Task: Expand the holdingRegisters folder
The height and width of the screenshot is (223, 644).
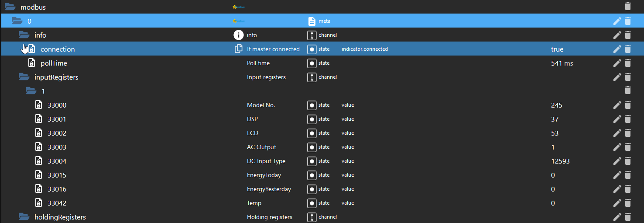Action: [x=24, y=217]
